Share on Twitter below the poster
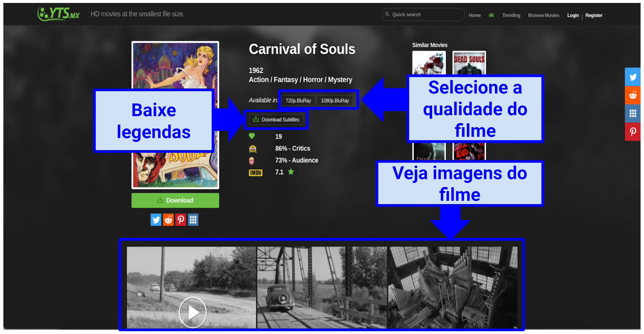The width and height of the screenshot is (644, 334). click(156, 220)
